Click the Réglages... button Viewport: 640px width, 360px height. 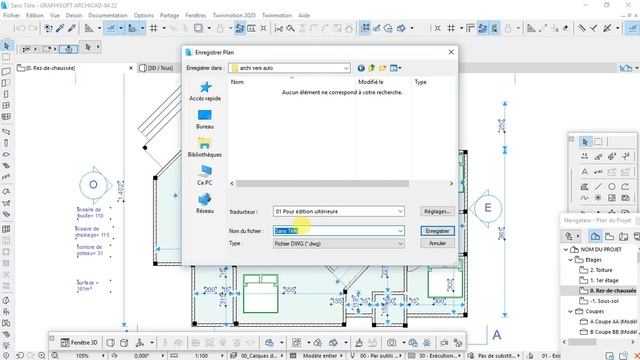point(437,211)
